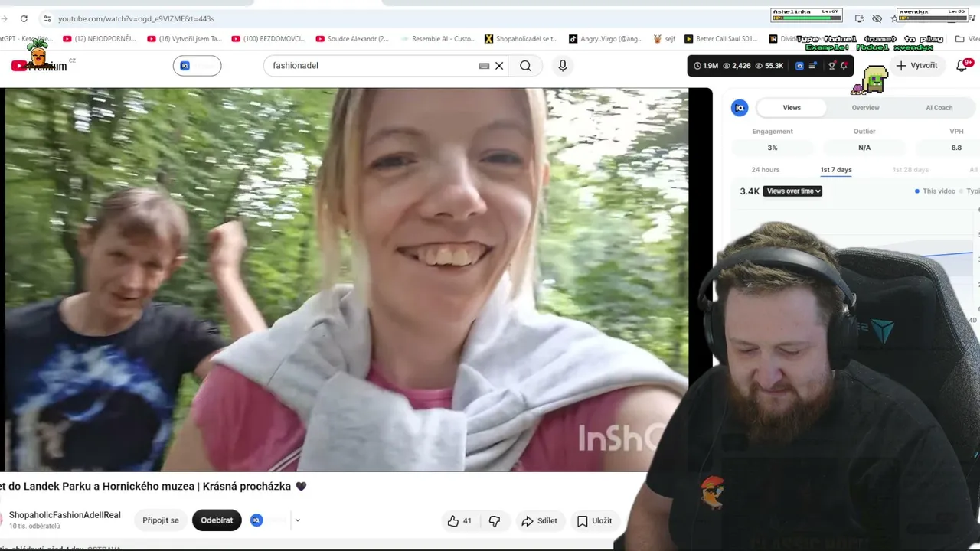Open the 'Resemble AI' bookmark
Screen dimensions: 980x551
click(437, 39)
